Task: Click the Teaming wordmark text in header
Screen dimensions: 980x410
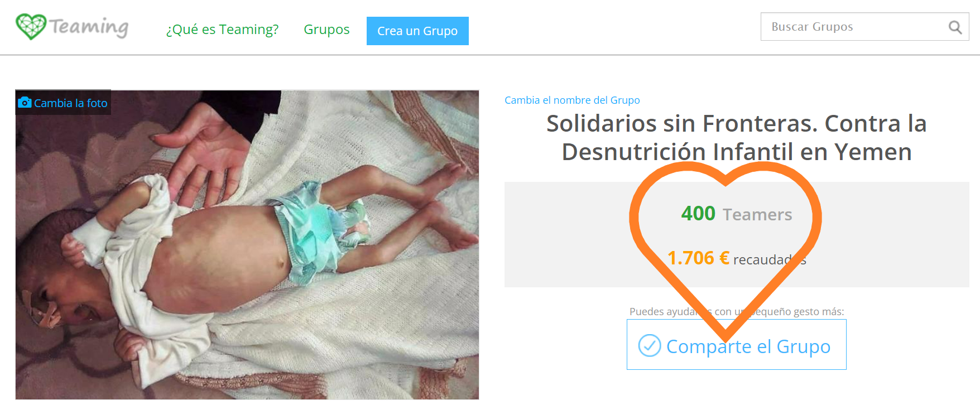Action: coord(89,27)
